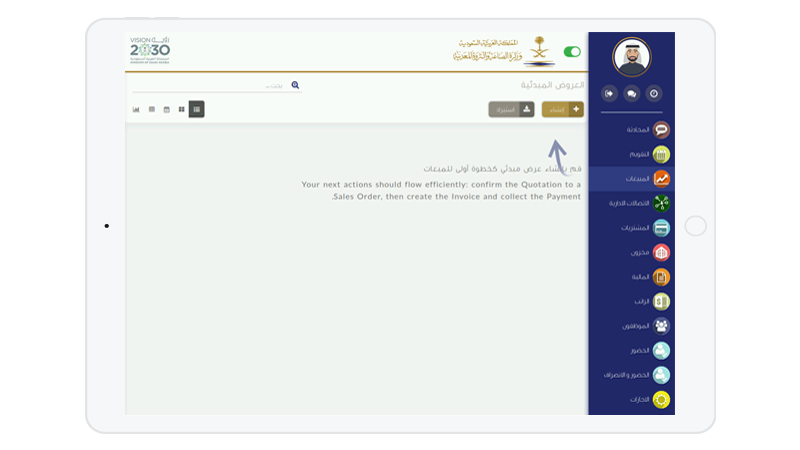Switch to graph chart view
This screenshot has height=450, width=800.
[136, 108]
